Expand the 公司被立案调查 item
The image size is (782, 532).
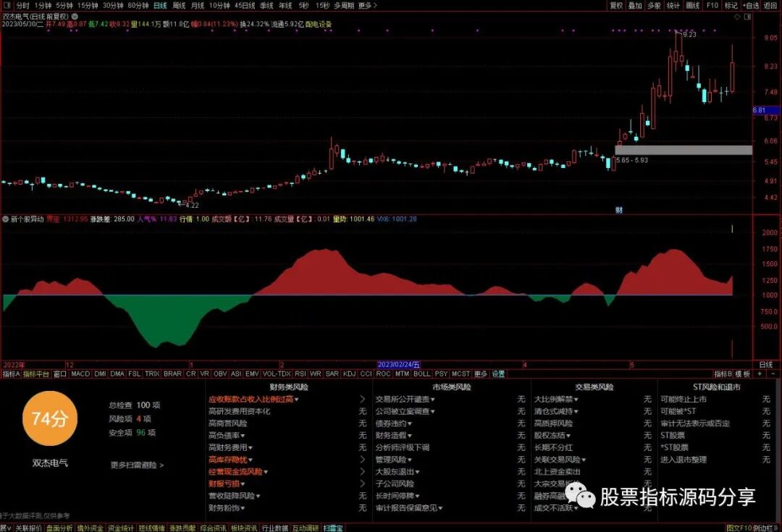[x=405, y=411]
